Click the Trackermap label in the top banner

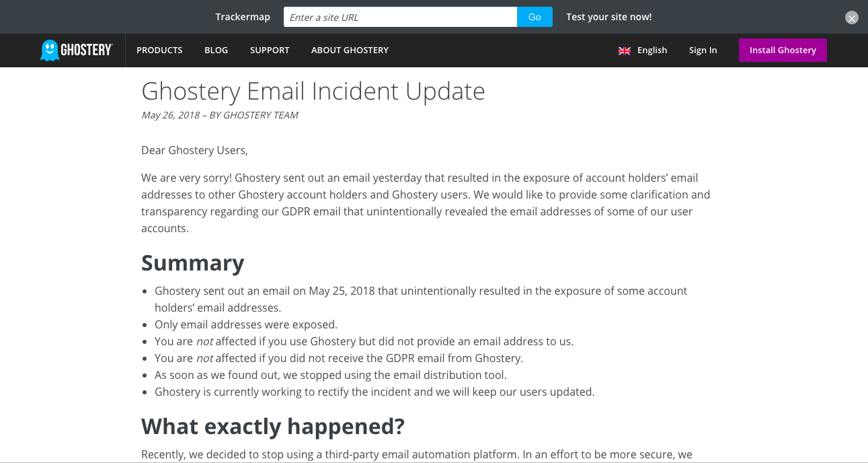pyautogui.click(x=243, y=17)
